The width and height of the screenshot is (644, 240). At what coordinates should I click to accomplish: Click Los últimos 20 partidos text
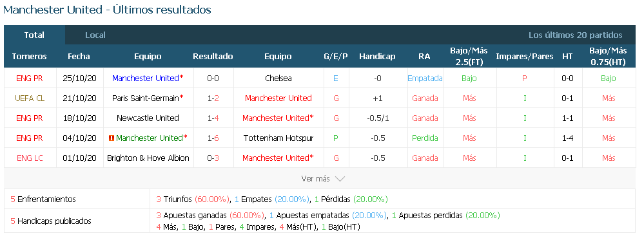(575, 35)
